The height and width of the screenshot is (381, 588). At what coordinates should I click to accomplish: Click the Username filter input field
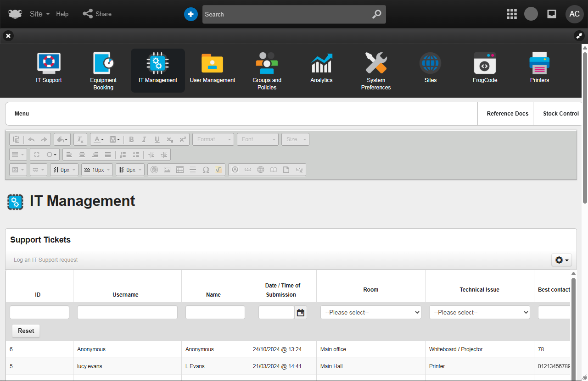[x=127, y=313]
